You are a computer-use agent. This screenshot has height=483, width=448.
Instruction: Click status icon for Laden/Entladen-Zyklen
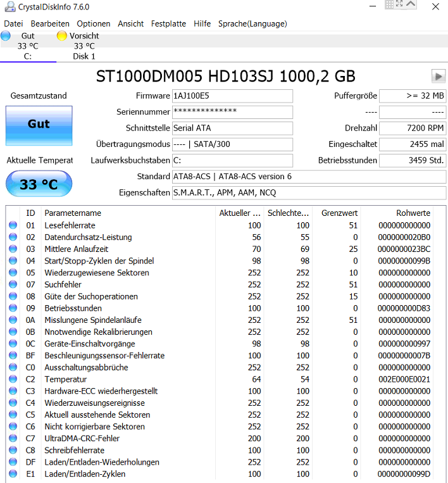coord(13,474)
